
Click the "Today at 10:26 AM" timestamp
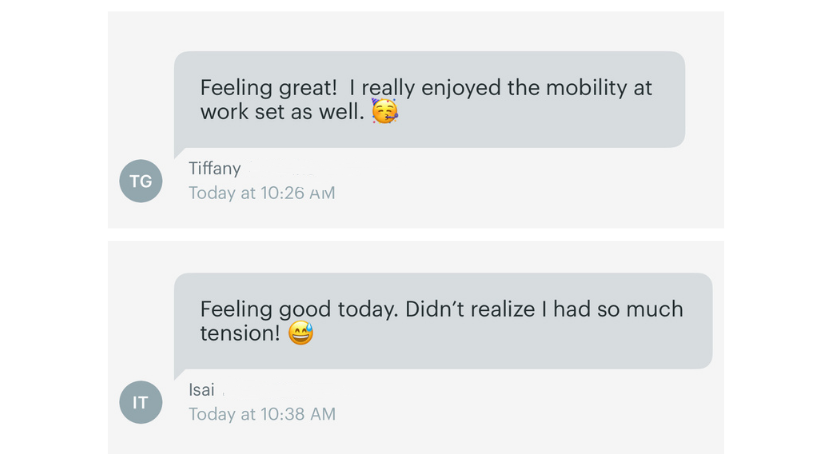point(262,193)
